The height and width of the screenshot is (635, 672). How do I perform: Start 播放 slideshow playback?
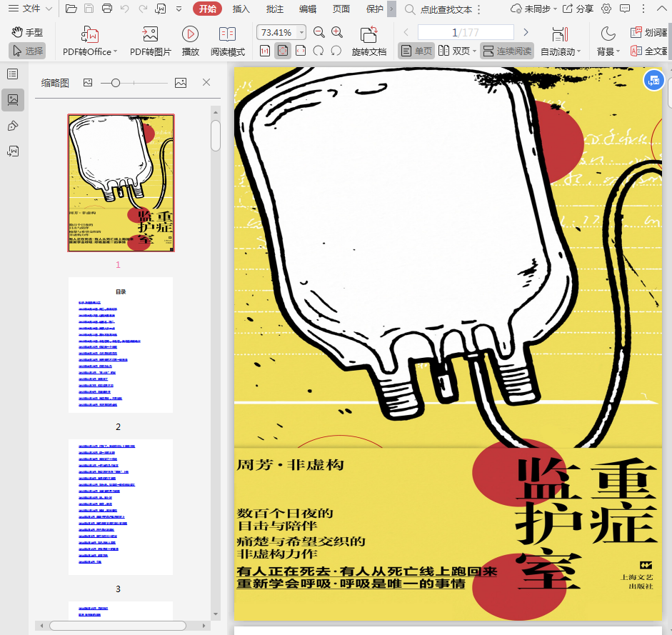point(190,41)
